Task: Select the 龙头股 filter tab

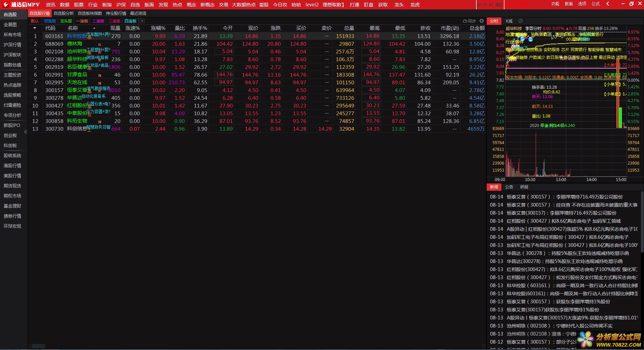Action: click(66, 21)
